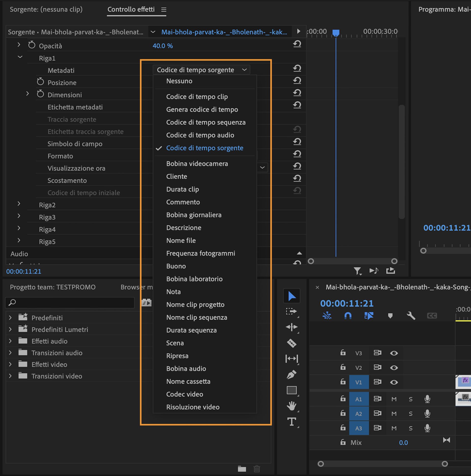Image resolution: width=471 pixels, height=476 pixels.
Task: Select the Pen tool
Action: (291, 375)
